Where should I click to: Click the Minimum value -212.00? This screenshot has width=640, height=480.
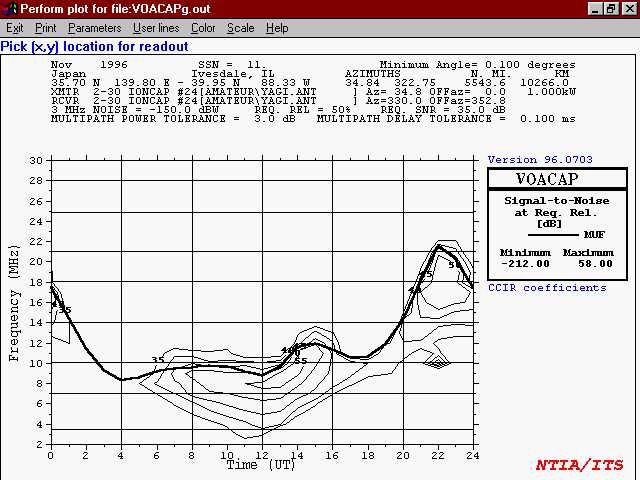[x=525, y=264]
